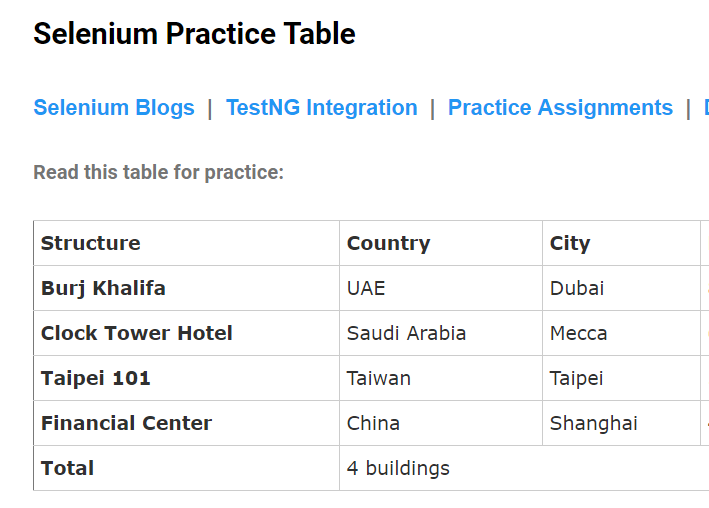Click the Total footer cell
Screen dimensions: 709x508
pyautogui.click(x=186, y=468)
